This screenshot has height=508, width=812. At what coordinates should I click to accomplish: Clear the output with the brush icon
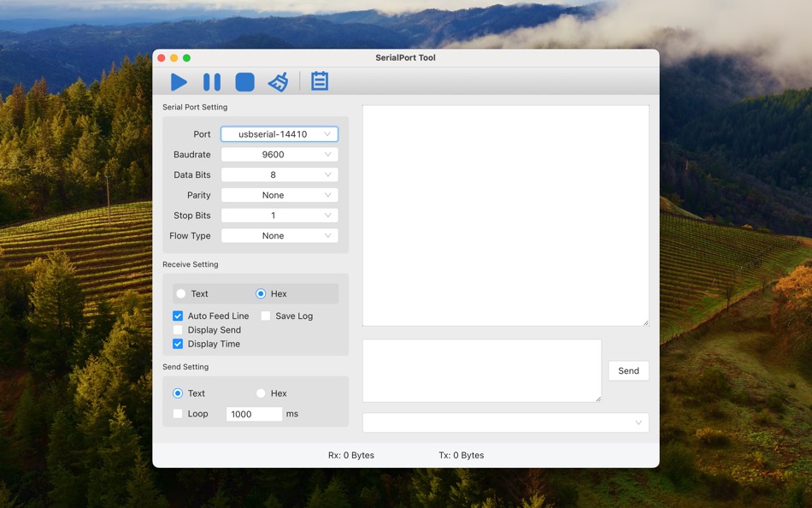click(278, 81)
